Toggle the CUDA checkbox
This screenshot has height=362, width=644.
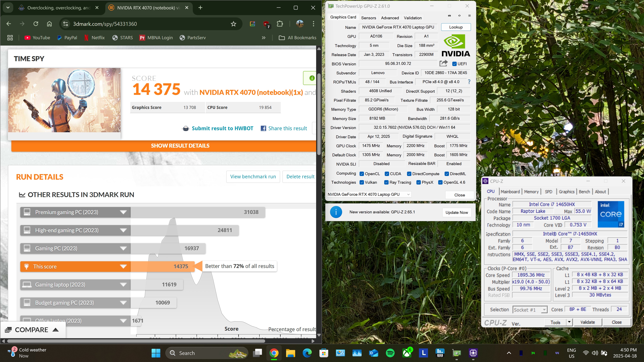point(387,174)
